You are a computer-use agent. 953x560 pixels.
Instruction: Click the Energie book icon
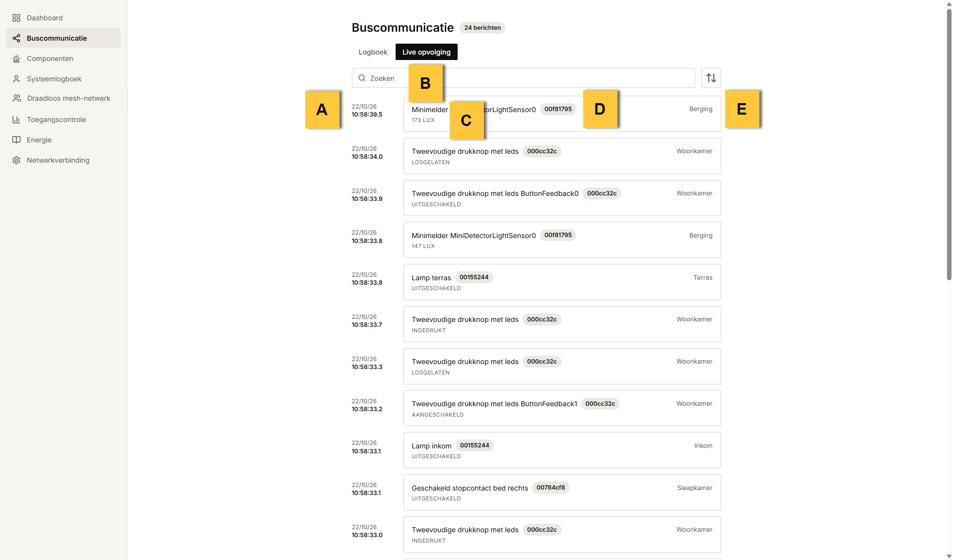tap(16, 140)
